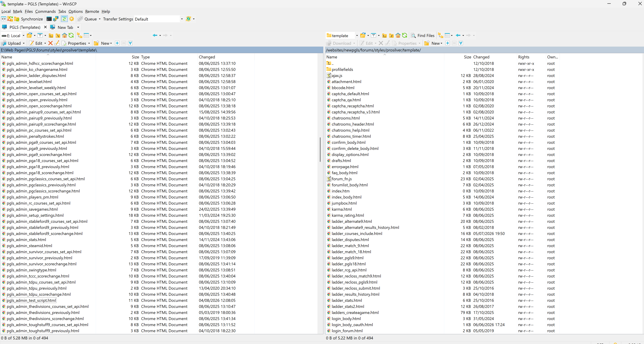644x344 pixels.
Task: Click the Synchronize button
Action: pyautogui.click(x=29, y=19)
